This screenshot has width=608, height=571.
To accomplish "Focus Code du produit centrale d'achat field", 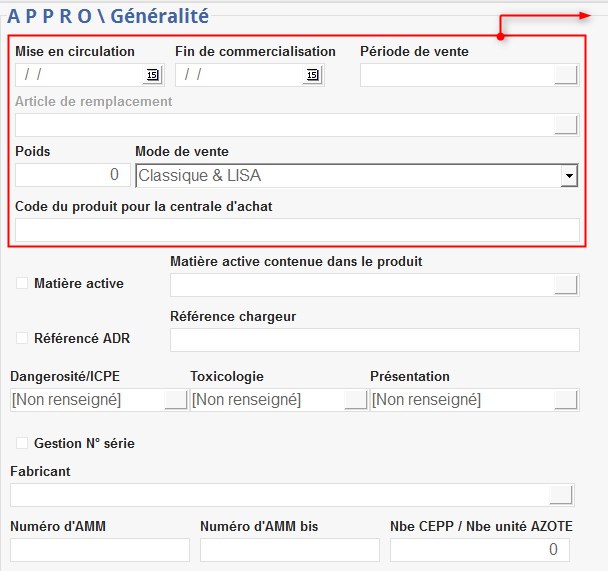I will pos(297,230).
